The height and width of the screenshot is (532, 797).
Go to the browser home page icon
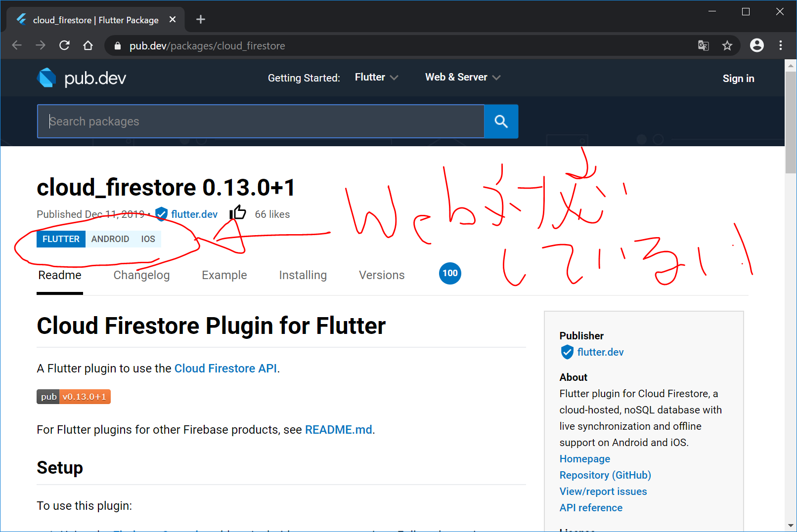pos(88,45)
